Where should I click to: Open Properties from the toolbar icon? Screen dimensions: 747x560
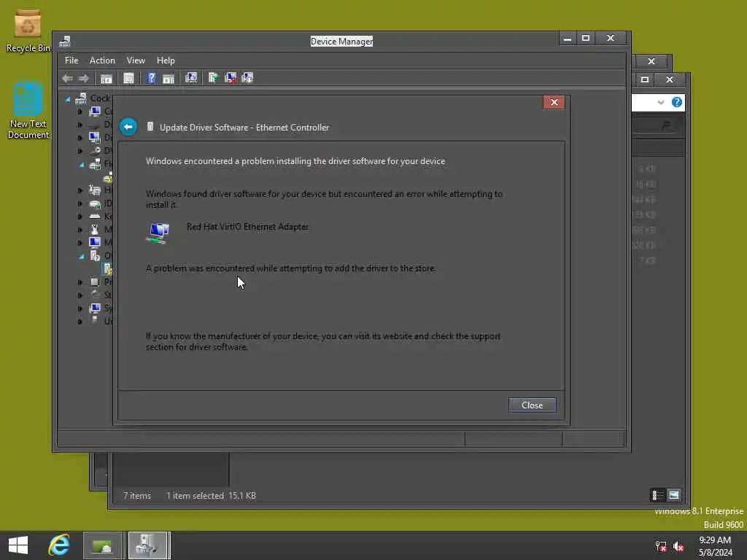128,78
